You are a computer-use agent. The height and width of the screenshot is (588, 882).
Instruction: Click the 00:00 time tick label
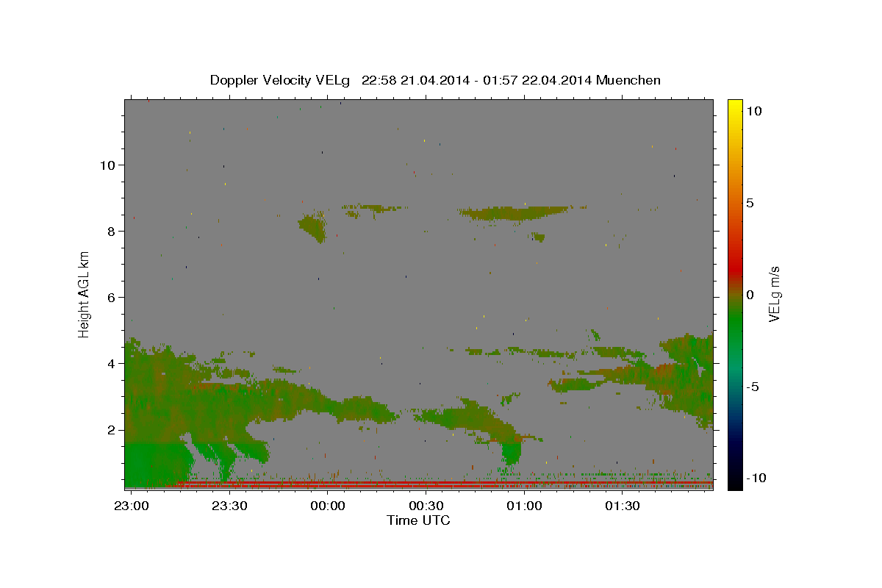click(328, 506)
